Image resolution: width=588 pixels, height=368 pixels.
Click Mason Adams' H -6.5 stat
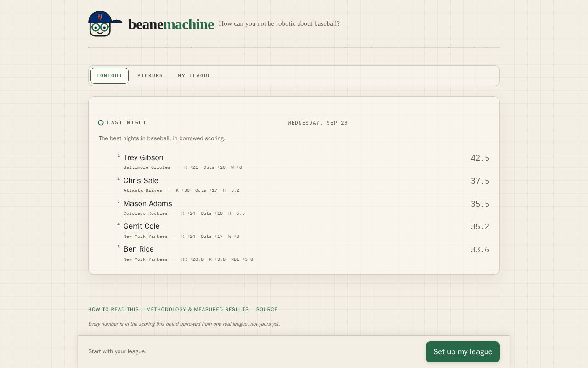click(237, 213)
